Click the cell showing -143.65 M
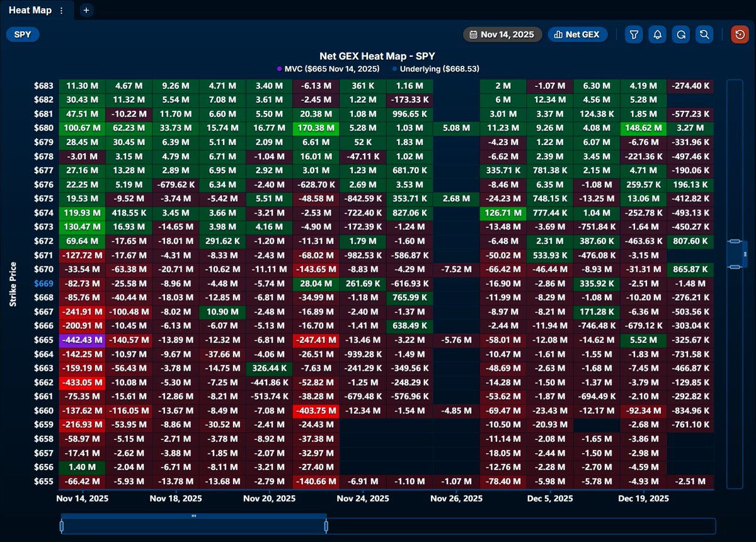 (x=315, y=269)
